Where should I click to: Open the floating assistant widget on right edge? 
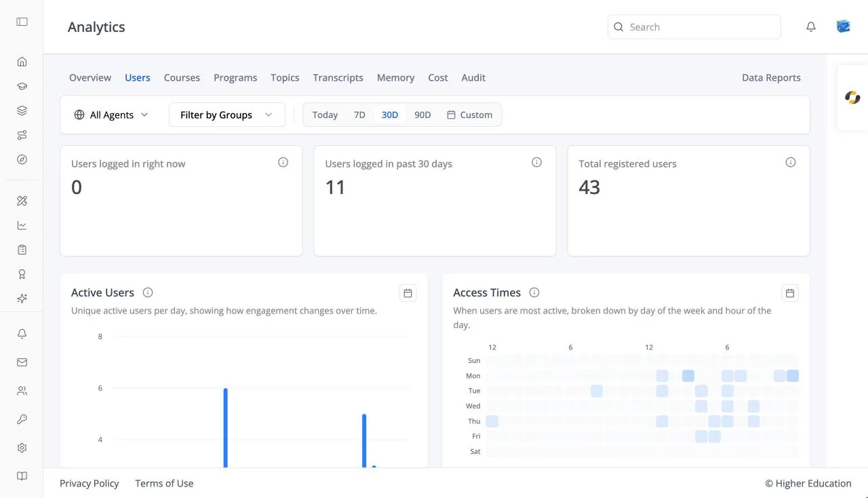click(852, 98)
